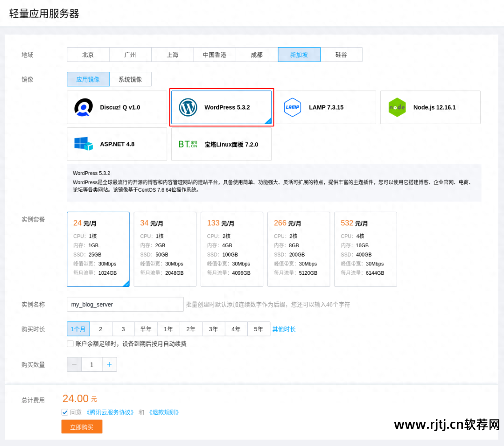
Task: Uncheck the service agreement consent box
Action: (x=65, y=412)
